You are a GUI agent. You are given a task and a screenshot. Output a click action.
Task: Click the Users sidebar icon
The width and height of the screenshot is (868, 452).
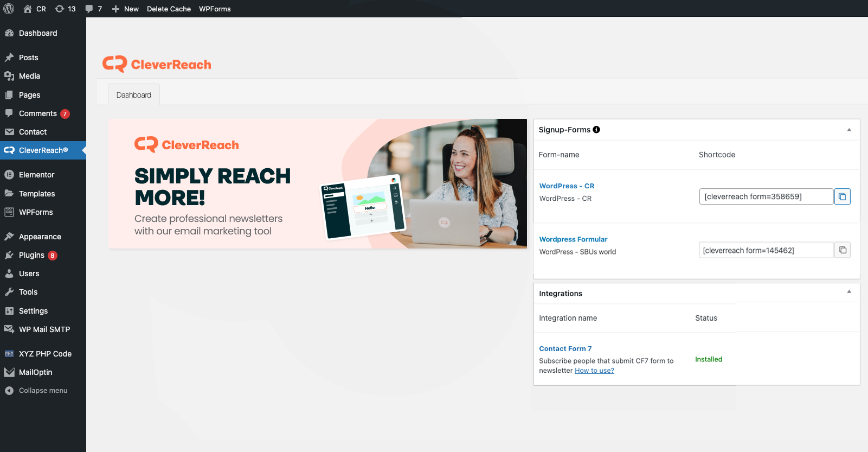click(9, 273)
